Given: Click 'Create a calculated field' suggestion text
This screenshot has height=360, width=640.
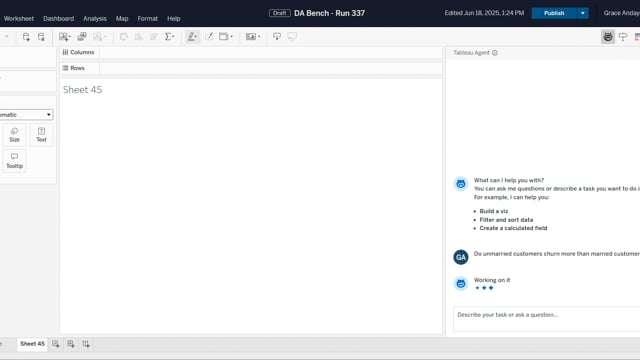Looking at the screenshot, I should pyautogui.click(x=513, y=228).
